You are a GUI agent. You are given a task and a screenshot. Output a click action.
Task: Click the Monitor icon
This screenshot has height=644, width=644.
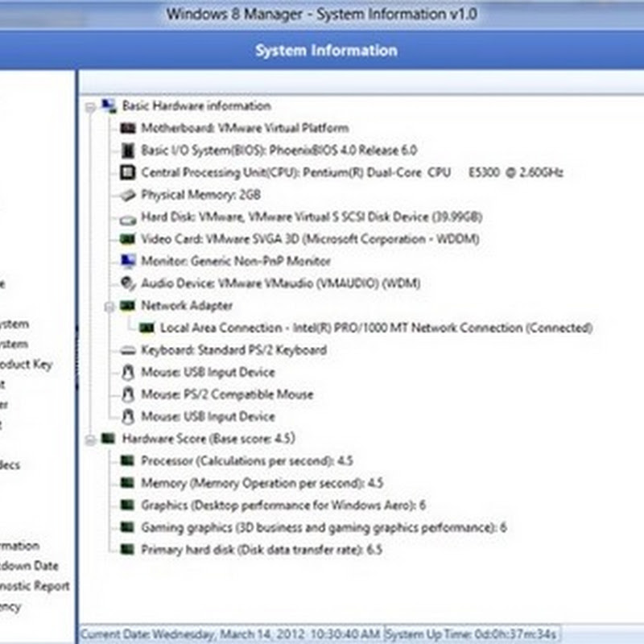128,260
